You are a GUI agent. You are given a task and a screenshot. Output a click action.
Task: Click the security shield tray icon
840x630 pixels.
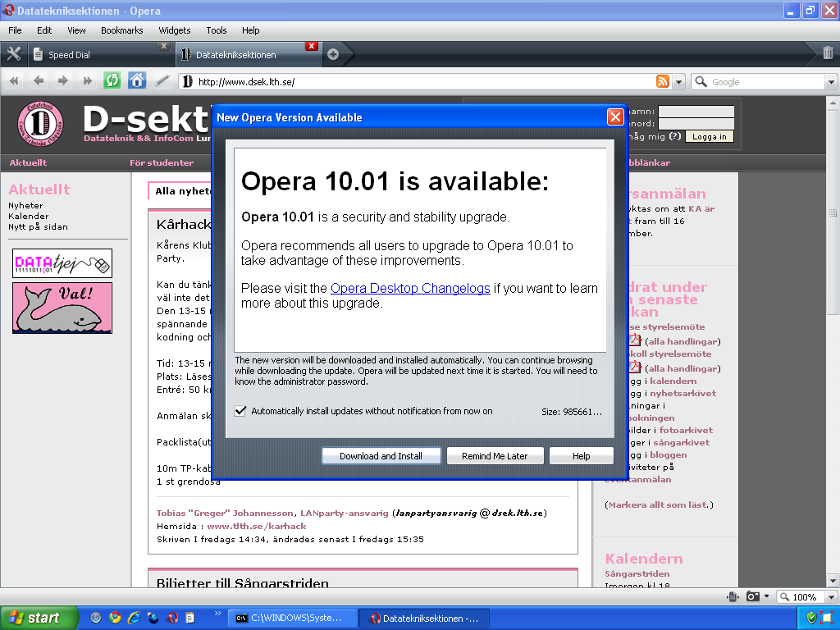(x=811, y=618)
